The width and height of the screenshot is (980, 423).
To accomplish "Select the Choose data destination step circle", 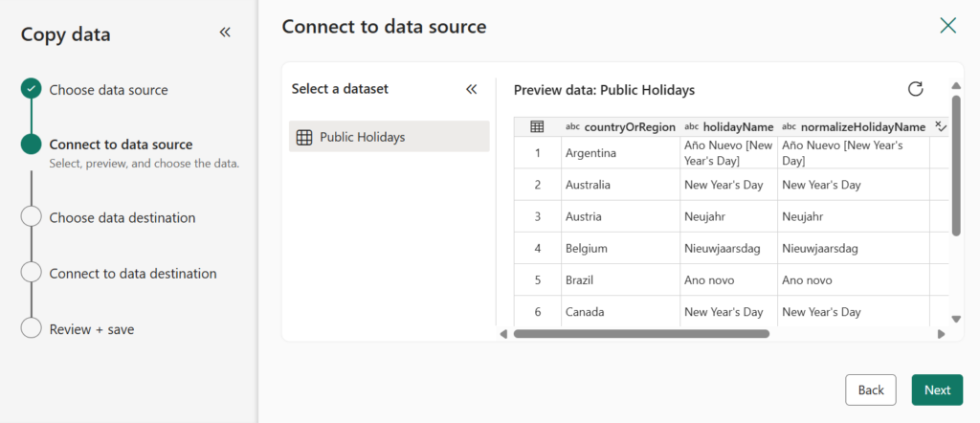I will (x=32, y=217).
